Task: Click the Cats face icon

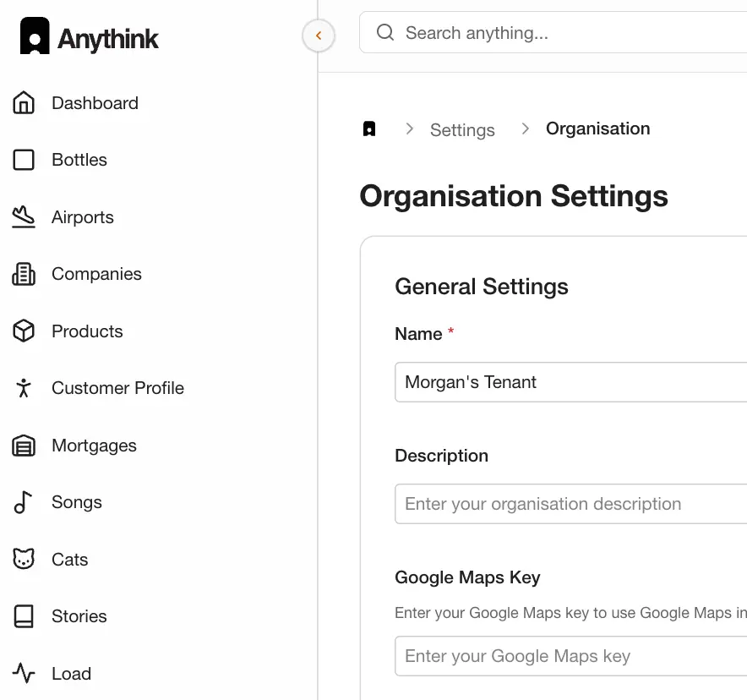Action: 24,559
